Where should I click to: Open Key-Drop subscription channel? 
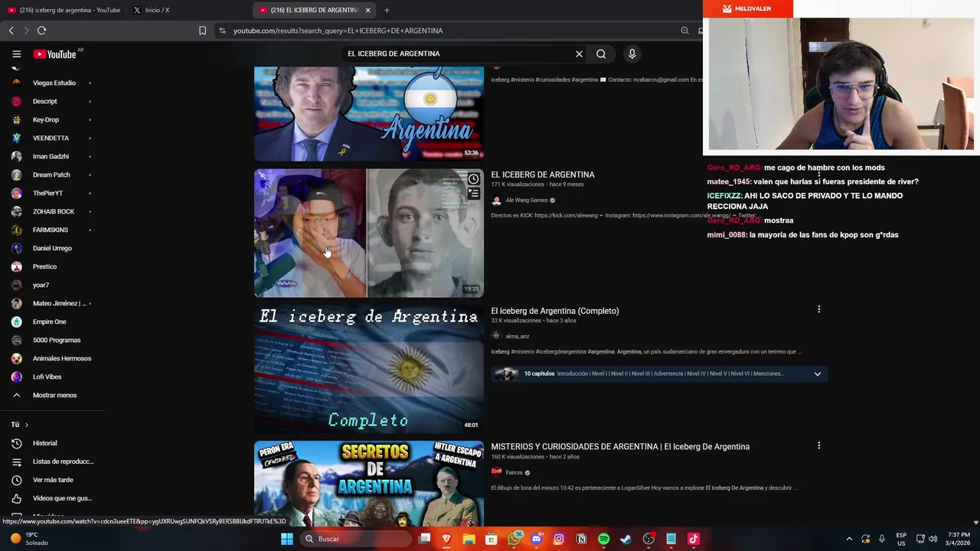click(52, 119)
